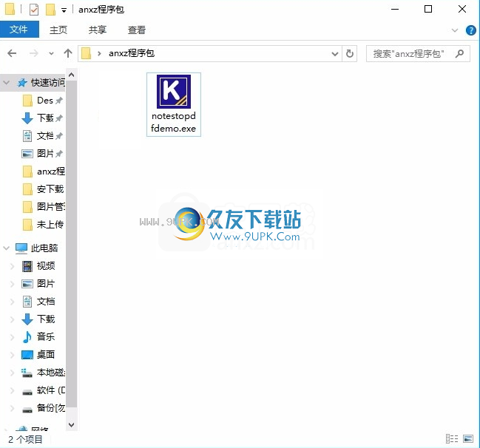This screenshot has height=448, width=480.
Task: Click the search magnifier icon
Action: tap(459, 54)
